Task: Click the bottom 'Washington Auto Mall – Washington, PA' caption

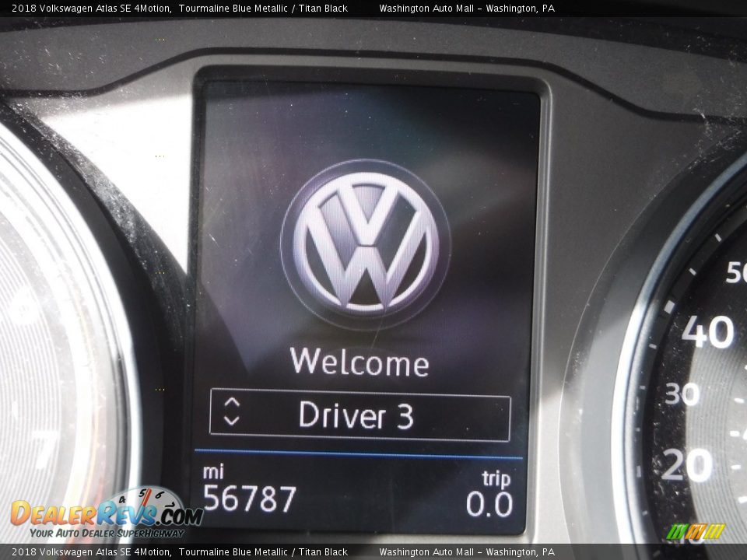Action: pyautogui.click(x=467, y=552)
